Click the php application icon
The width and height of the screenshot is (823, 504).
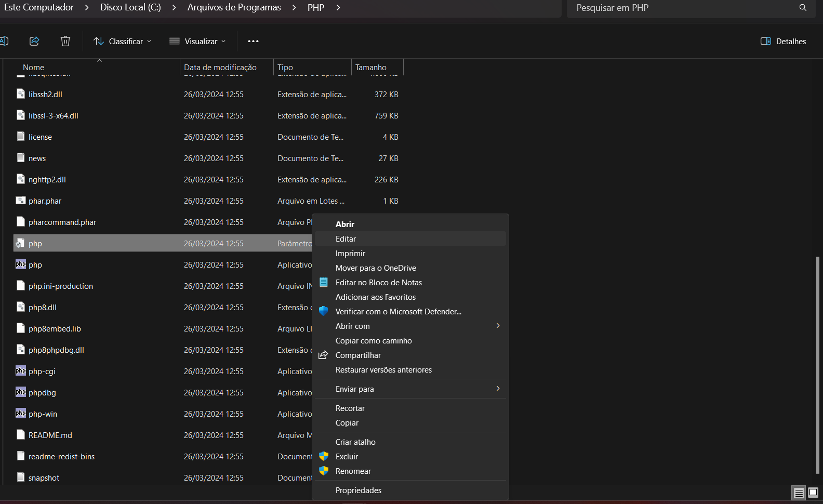coord(21,264)
